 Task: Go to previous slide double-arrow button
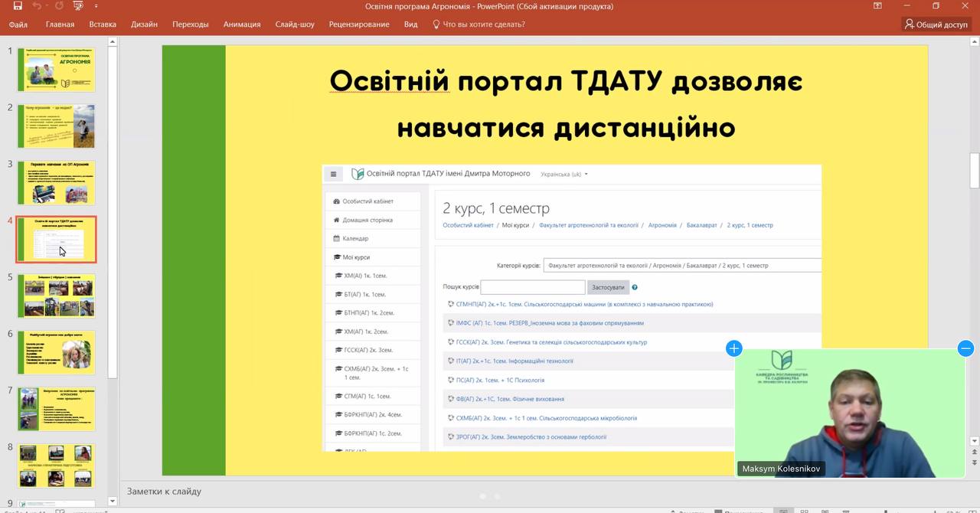974,452
